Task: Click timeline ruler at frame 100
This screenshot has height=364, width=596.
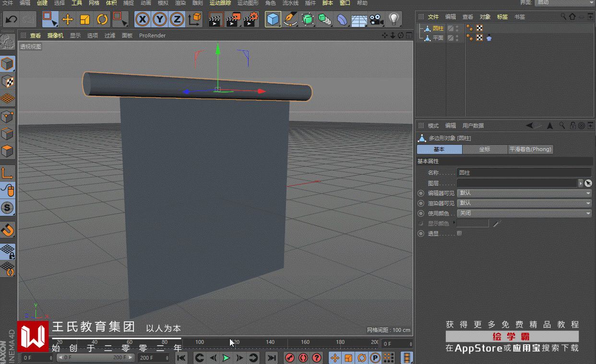Action: click(200, 342)
